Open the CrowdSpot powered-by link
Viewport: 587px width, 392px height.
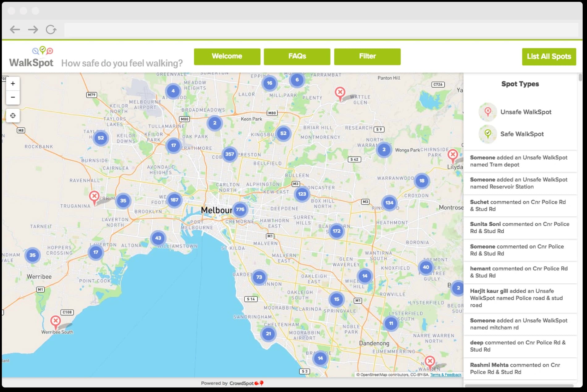click(246, 383)
